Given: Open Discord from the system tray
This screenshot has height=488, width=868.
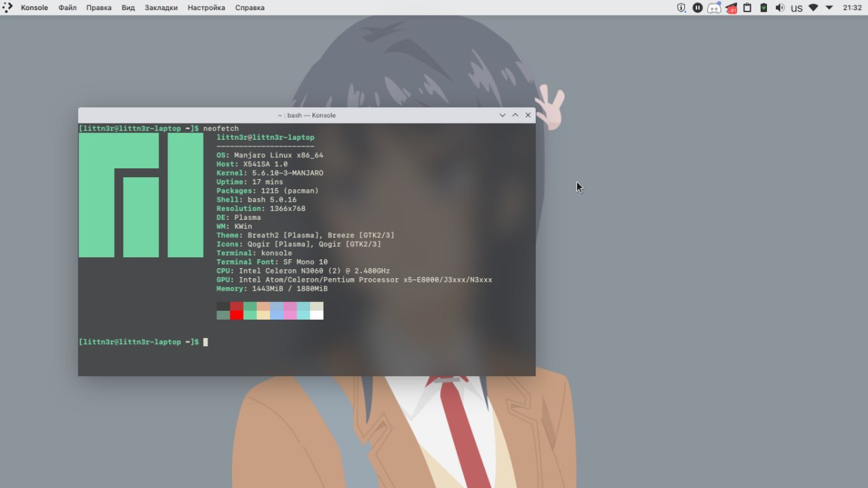Looking at the screenshot, I should click(x=714, y=8).
